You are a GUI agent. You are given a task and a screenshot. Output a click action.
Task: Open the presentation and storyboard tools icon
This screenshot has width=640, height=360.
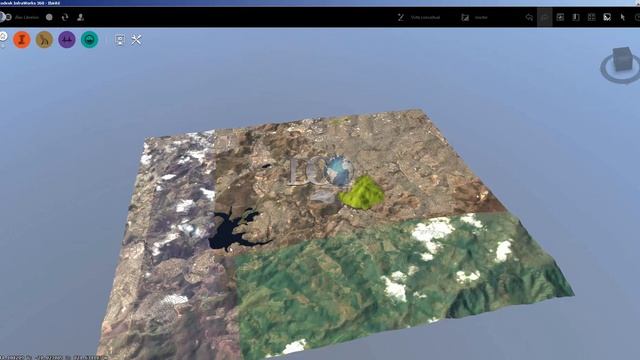(120, 40)
